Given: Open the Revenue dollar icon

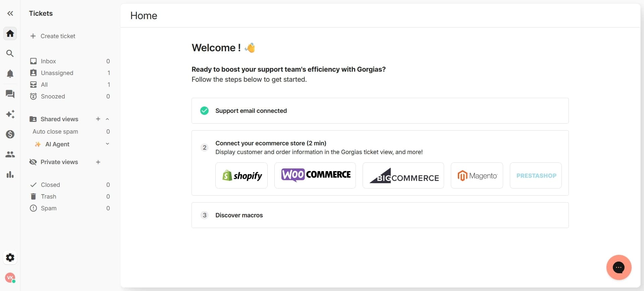Looking at the screenshot, I should pyautogui.click(x=10, y=134).
